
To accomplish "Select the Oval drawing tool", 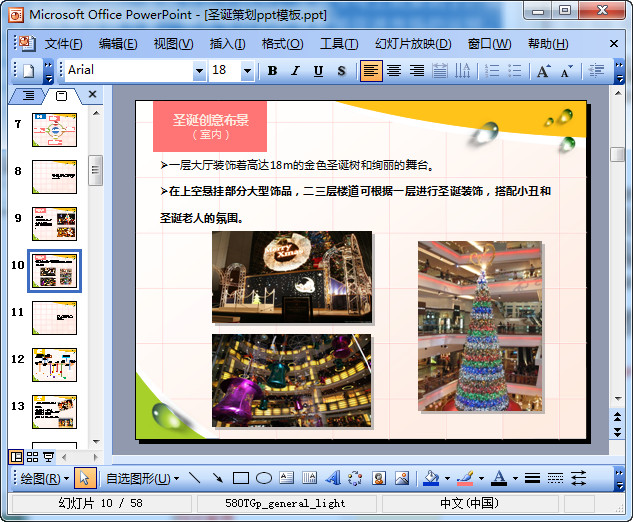I will click(264, 478).
